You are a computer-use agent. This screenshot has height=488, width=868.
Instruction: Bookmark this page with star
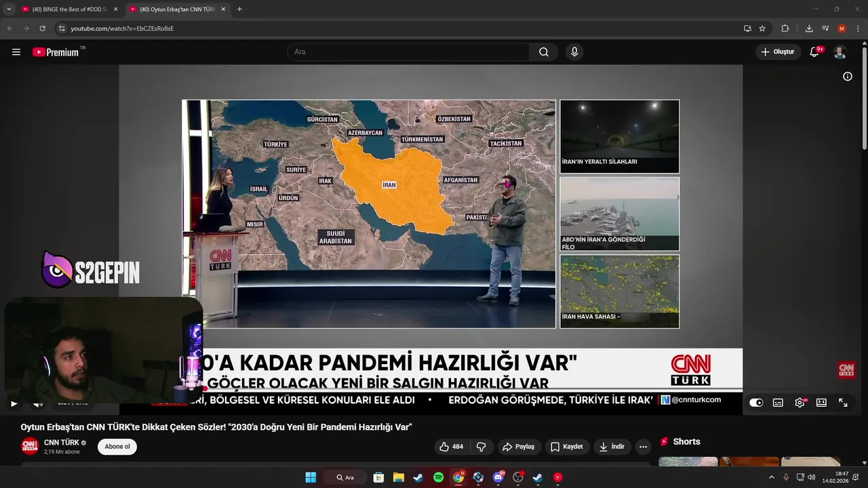[x=762, y=28]
